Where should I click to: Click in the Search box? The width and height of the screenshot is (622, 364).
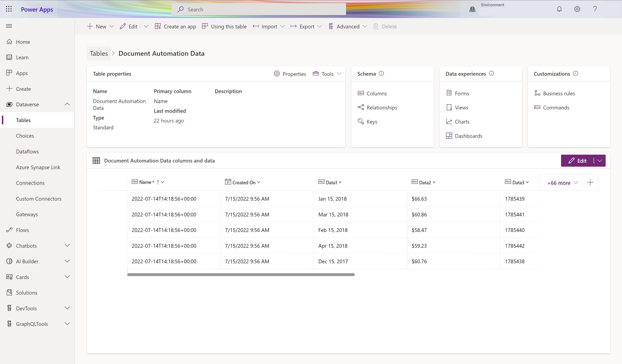coord(259,9)
